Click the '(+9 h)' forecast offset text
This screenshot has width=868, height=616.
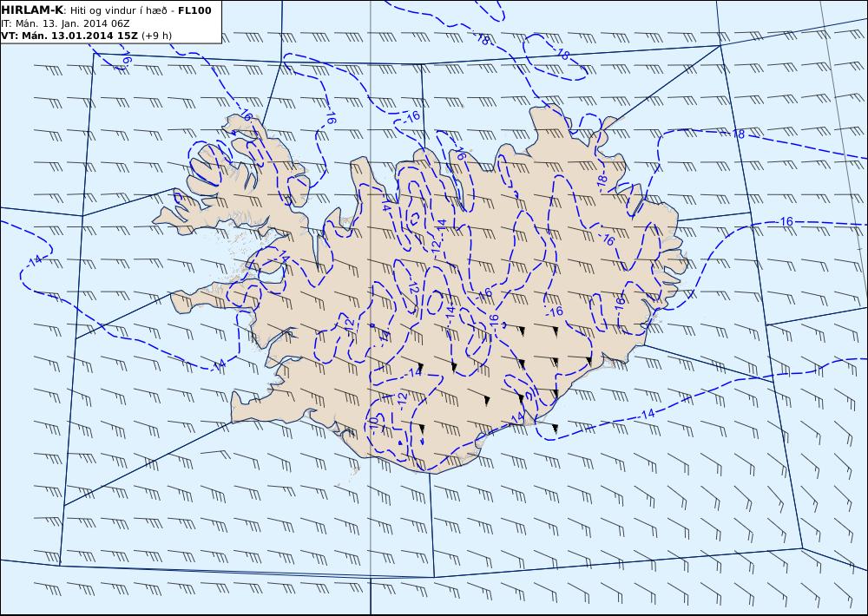[156, 36]
